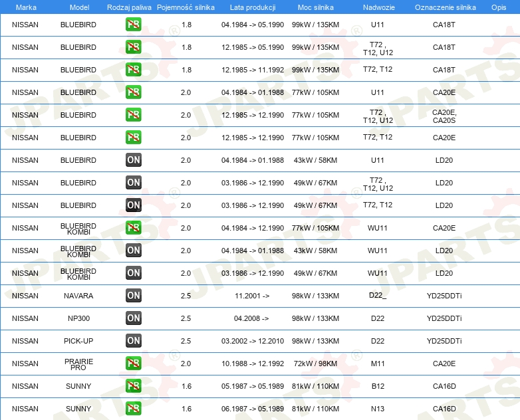Click the Rodzaj paliwa column header
Viewport: 520px width, 420px height.
[129, 7]
